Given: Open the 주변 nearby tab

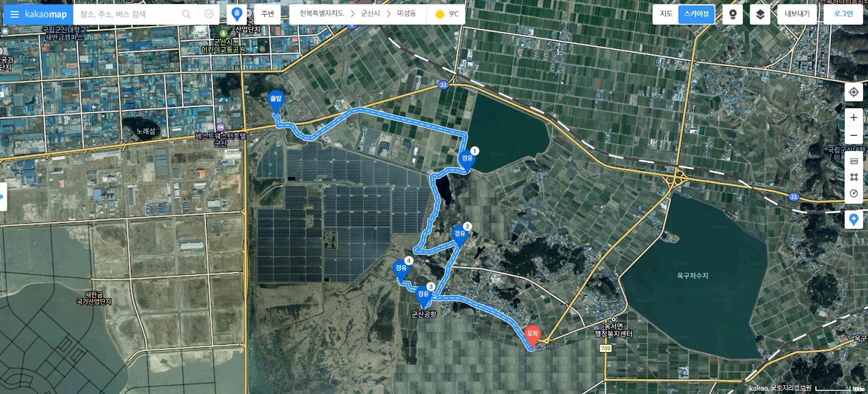Looking at the screenshot, I should [x=267, y=14].
